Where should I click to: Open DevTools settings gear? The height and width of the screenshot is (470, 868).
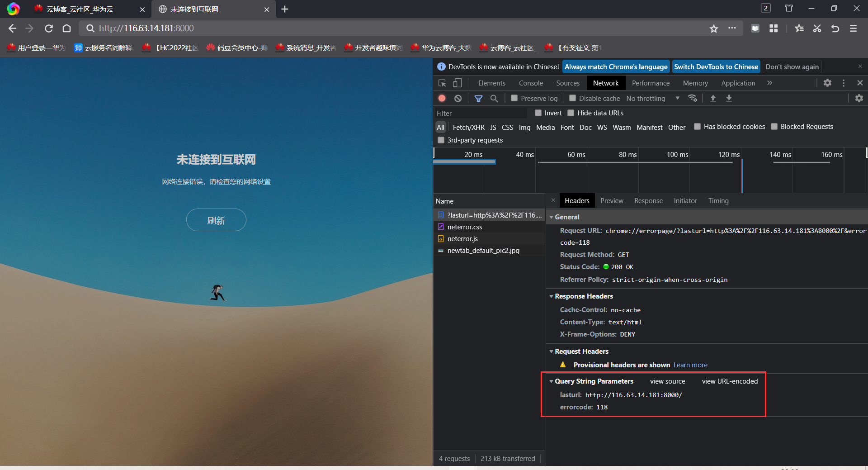point(827,83)
